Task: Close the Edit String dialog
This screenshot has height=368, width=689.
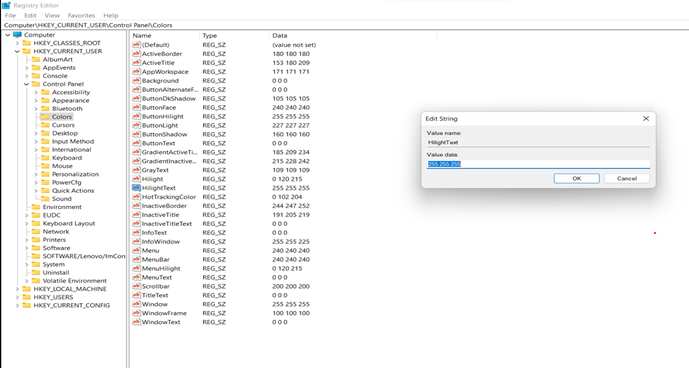Action: 645,119
